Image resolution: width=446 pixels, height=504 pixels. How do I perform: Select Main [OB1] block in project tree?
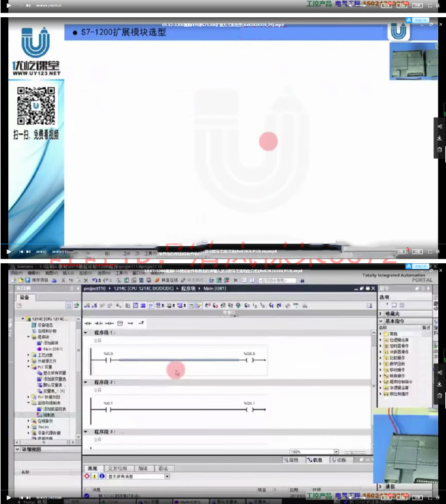point(52,349)
